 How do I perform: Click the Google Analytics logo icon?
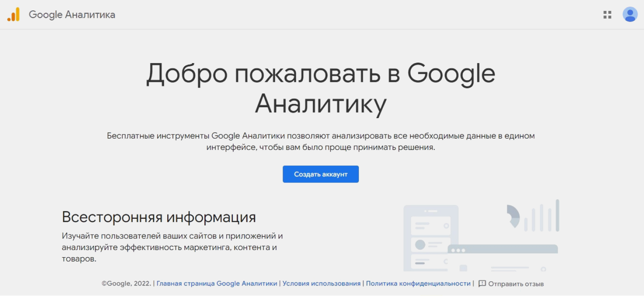(x=13, y=15)
